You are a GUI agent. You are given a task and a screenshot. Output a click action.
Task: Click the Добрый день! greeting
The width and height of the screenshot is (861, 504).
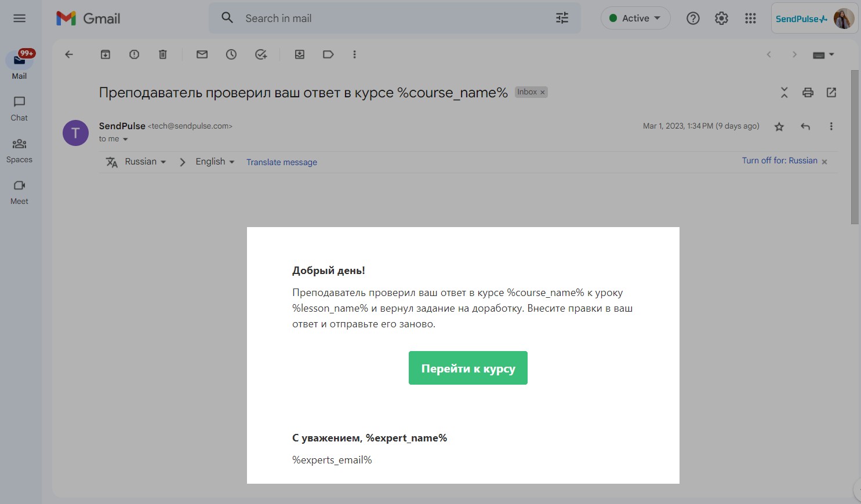click(x=329, y=271)
